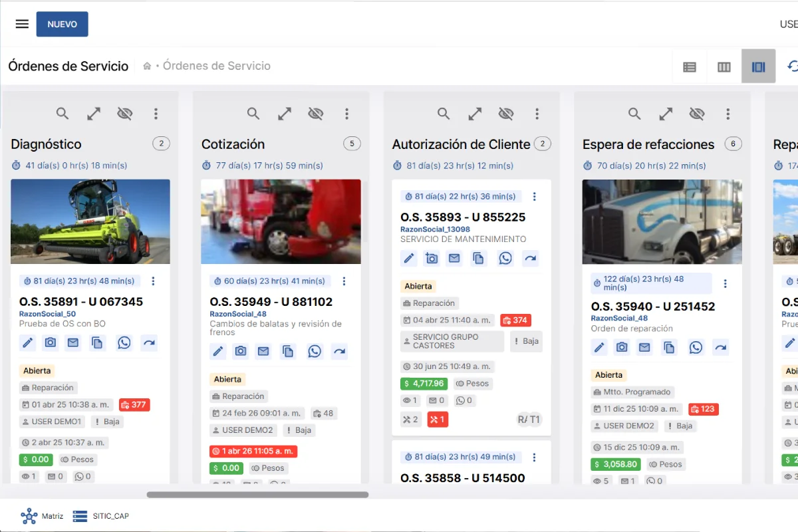
Task: Expand the Diagnóstico column to full size
Action: (94, 114)
